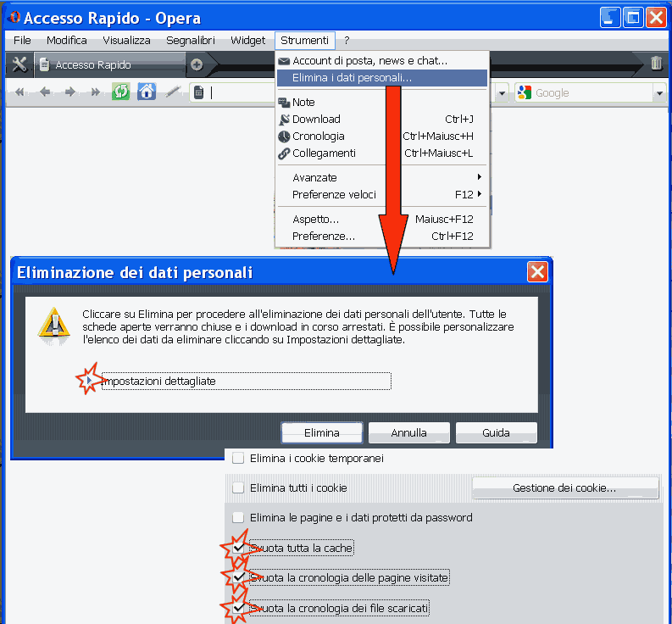This screenshot has height=624, width=672.
Task: Click the fast forward navigation arrow
Action: point(95,92)
